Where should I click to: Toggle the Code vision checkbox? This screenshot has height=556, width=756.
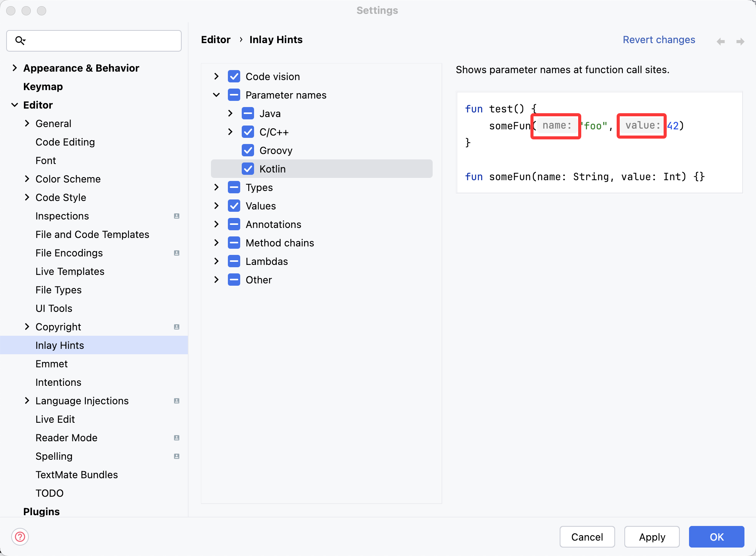[234, 76]
